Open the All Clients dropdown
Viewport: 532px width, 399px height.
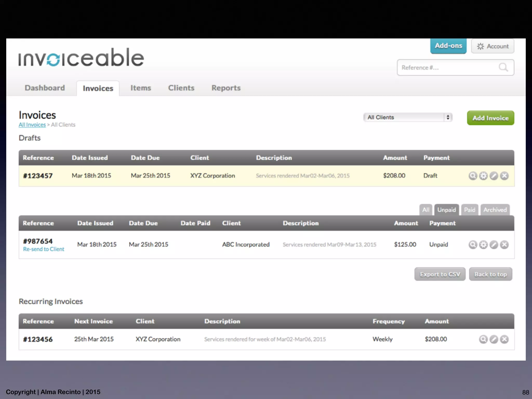[x=408, y=117]
